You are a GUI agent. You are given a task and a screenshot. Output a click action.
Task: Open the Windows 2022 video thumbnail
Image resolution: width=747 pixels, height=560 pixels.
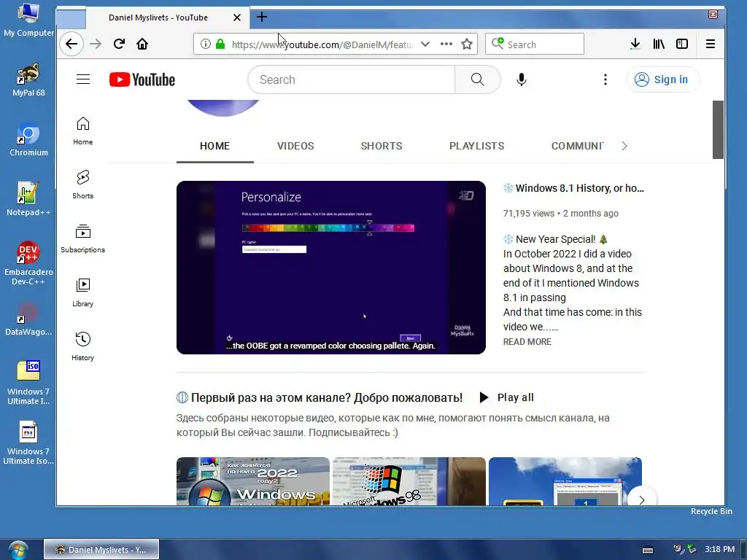click(253, 481)
